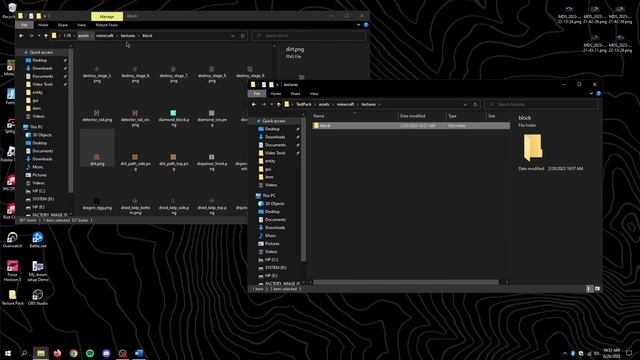This screenshot has width=640, height=360.
Task: Select 3D Objects in block window sidebar
Action: click(42, 135)
